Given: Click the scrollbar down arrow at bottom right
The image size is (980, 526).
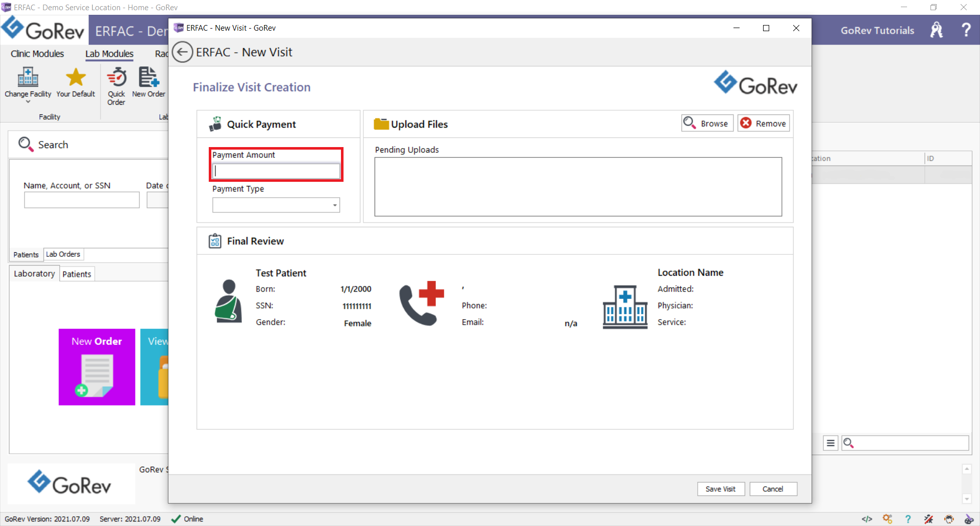Looking at the screenshot, I should [967, 499].
